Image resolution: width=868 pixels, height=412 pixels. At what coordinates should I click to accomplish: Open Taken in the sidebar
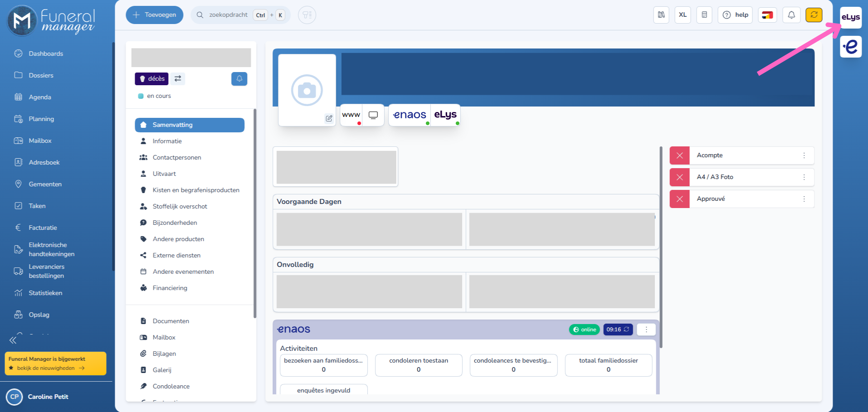(37, 206)
